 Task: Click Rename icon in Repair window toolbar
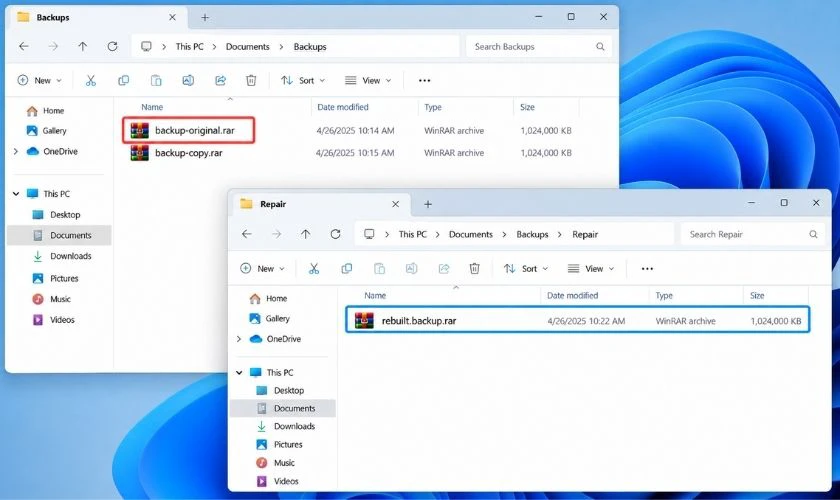point(411,268)
